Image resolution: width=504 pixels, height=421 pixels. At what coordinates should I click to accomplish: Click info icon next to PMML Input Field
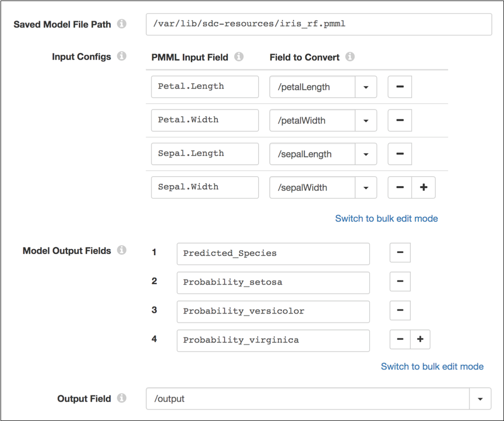[x=239, y=57]
